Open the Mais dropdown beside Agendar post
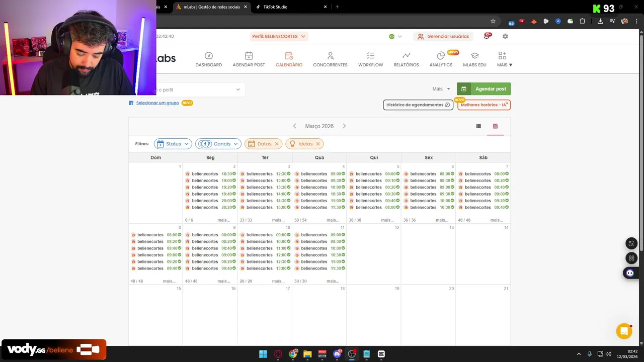Viewport: 644px width, 362px height. pyautogui.click(x=441, y=89)
